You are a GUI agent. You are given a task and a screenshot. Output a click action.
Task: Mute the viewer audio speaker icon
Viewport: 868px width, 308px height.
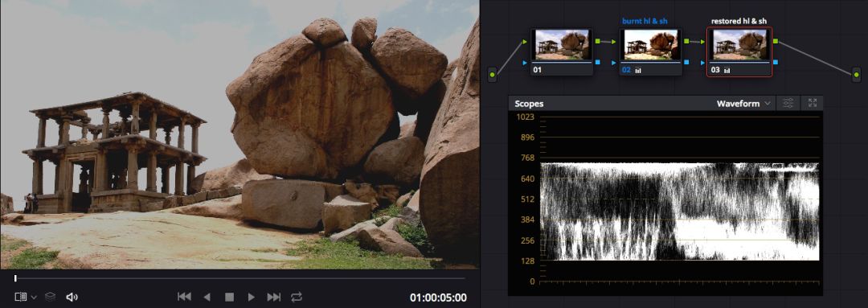point(72,297)
